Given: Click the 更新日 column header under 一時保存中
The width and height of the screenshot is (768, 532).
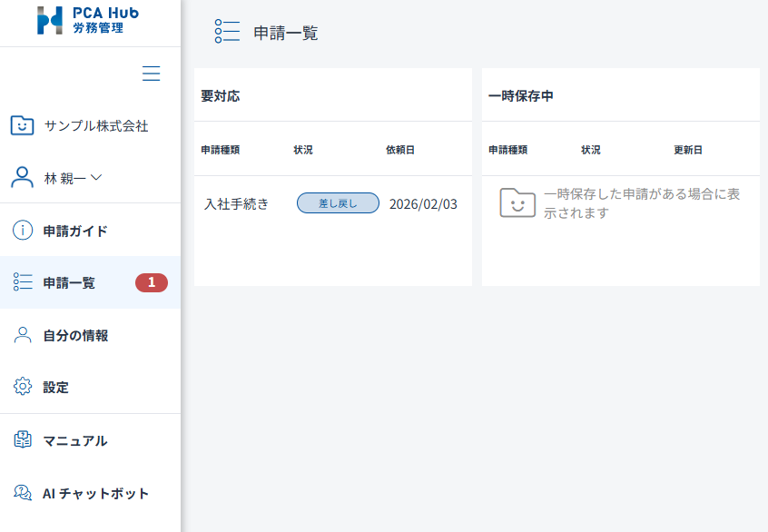Looking at the screenshot, I should click(x=687, y=150).
